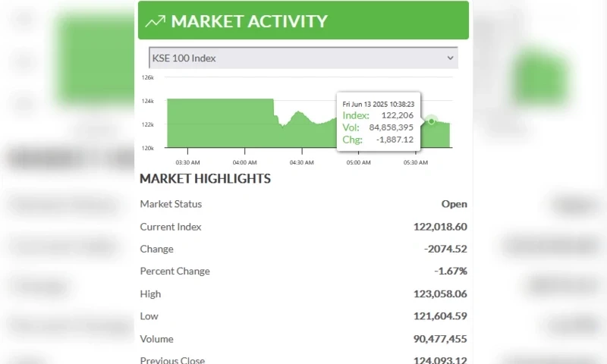Click the Volume value 90,477,455

439,339
